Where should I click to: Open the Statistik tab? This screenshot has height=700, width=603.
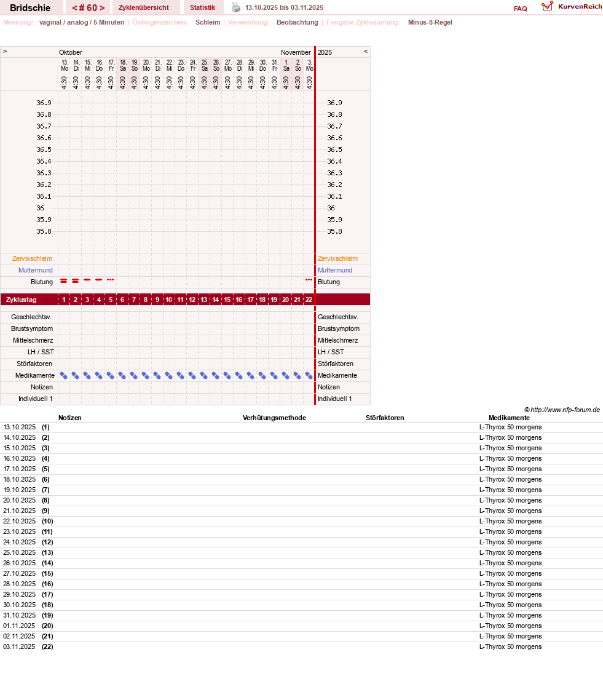tap(202, 7)
